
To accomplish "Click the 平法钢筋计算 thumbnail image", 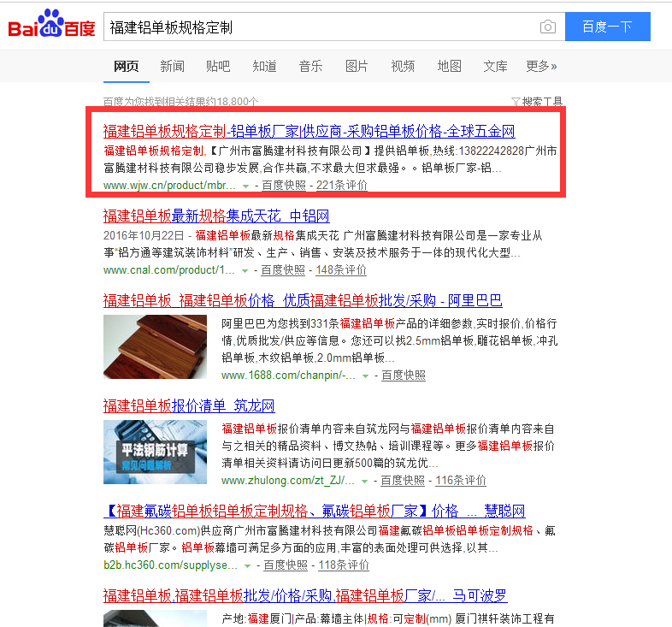I will click(155, 452).
